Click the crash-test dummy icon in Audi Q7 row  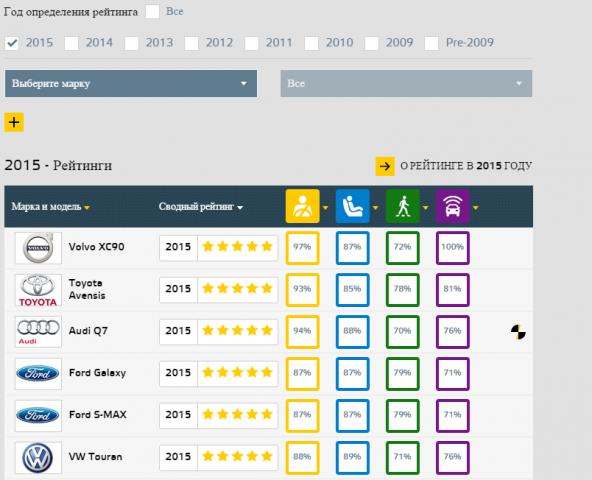[x=518, y=332]
